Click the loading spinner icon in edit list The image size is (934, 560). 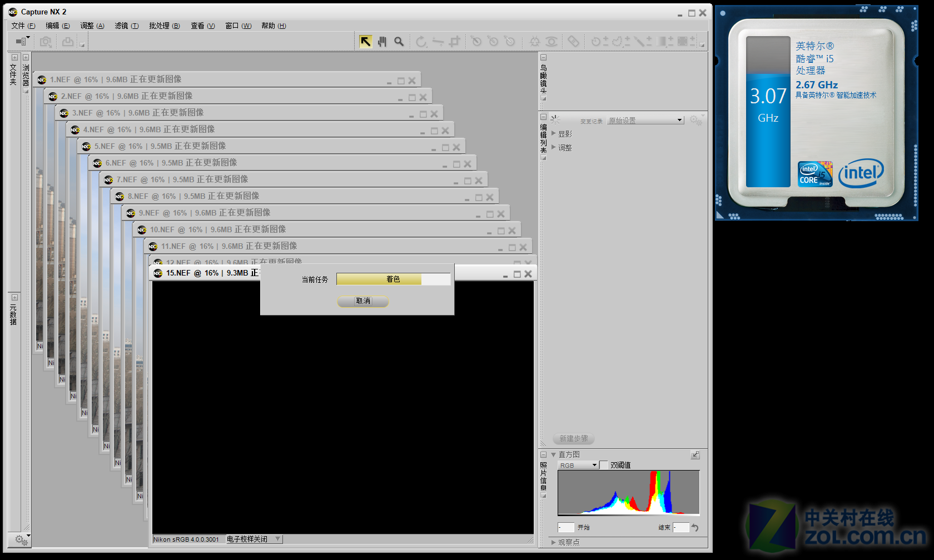(555, 119)
